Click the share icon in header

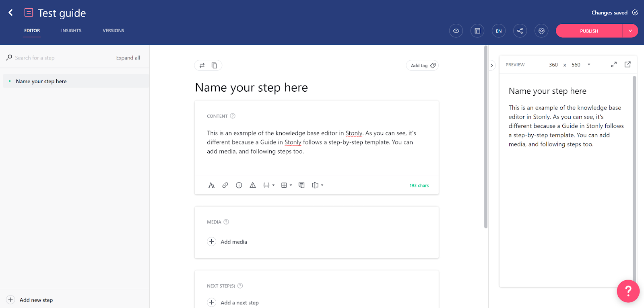pyautogui.click(x=520, y=31)
